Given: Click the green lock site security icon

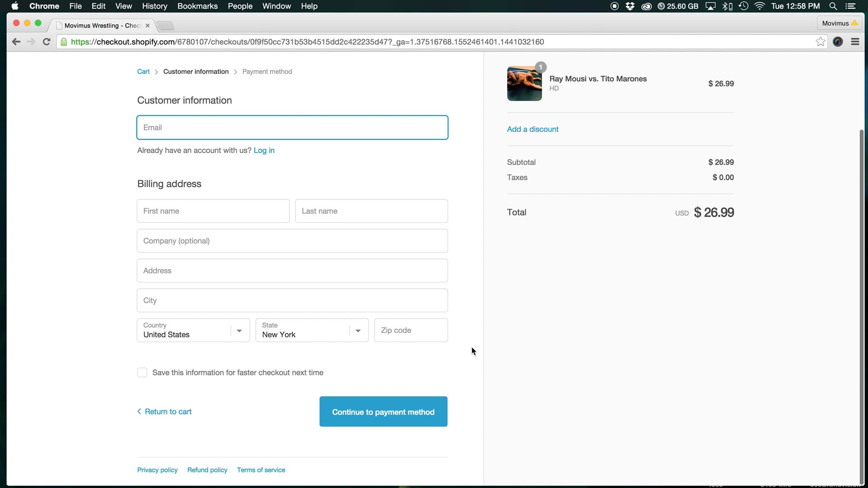Looking at the screenshot, I should pos(64,42).
